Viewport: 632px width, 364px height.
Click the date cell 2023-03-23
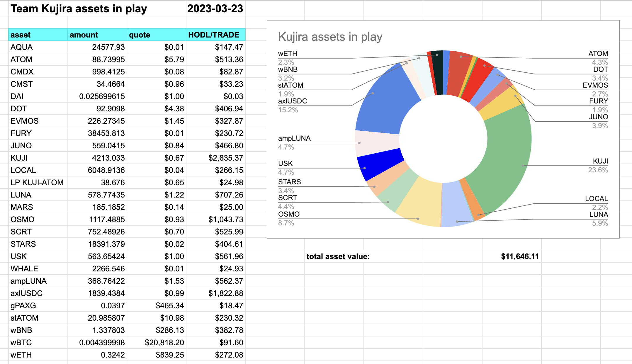click(215, 8)
